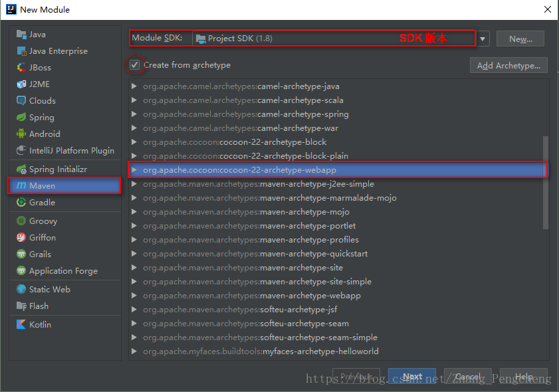Image resolution: width=559 pixels, height=392 pixels.
Task: Select the Flash icon
Action: pos(21,306)
